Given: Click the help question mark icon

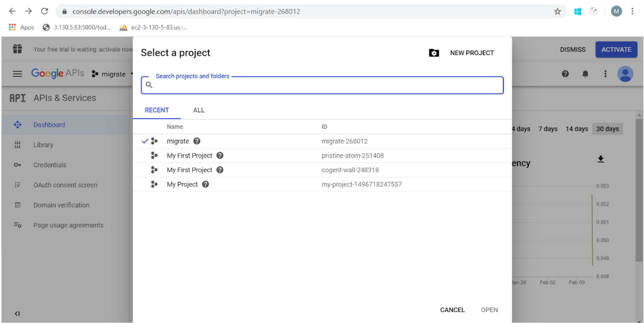Looking at the screenshot, I should [x=565, y=74].
